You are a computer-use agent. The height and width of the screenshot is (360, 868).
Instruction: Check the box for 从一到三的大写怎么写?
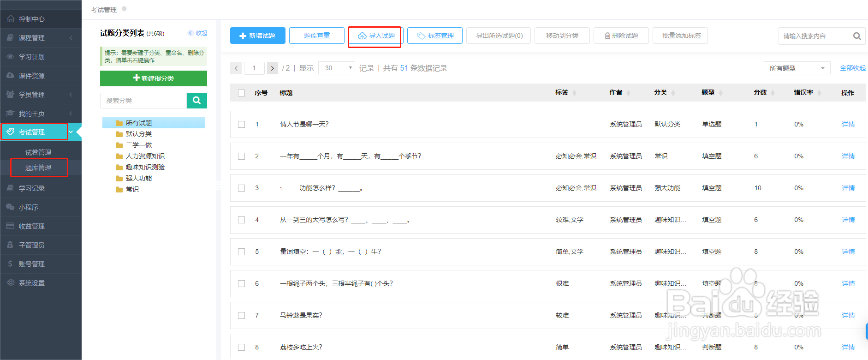point(241,220)
